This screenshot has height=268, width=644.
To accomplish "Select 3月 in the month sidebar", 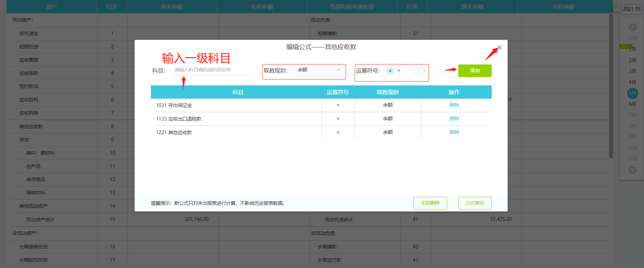I will (x=632, y=71).
